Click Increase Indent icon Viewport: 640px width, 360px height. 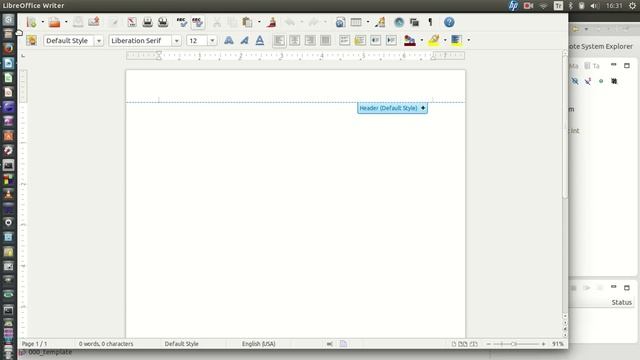point(391,40)
